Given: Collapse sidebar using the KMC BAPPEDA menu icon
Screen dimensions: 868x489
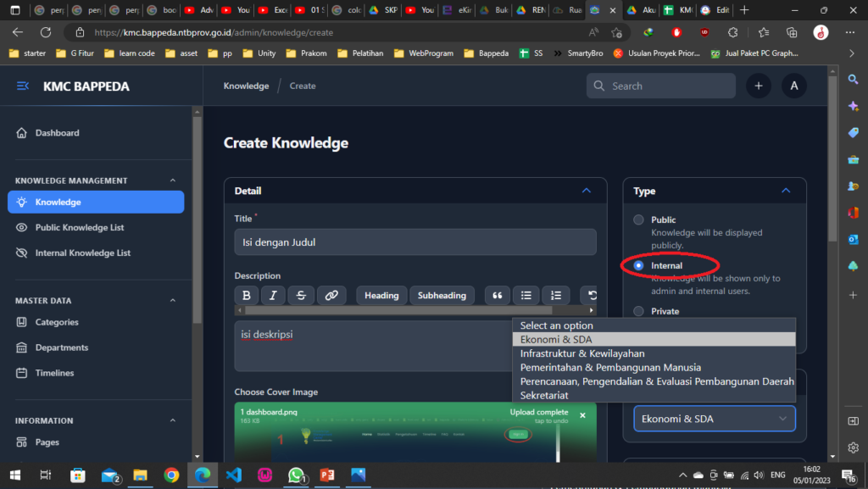Looking at the screenshot, I should pos(23,86).
